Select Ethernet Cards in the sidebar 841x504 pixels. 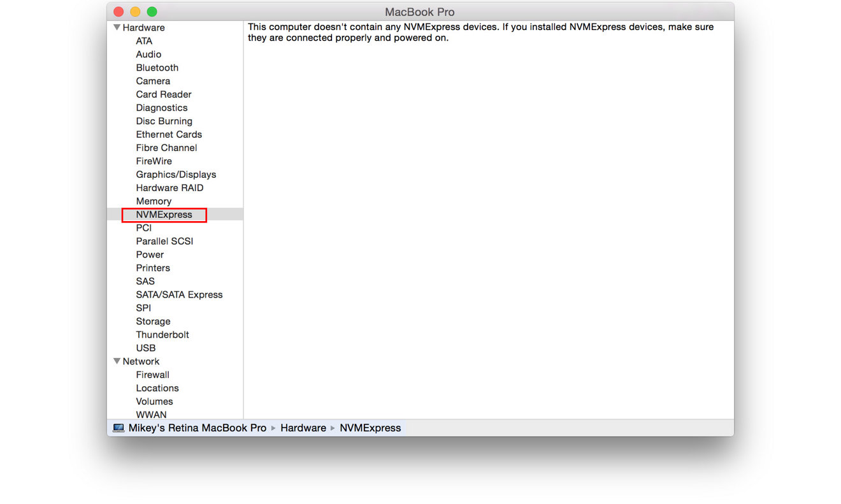pos(169,134)
